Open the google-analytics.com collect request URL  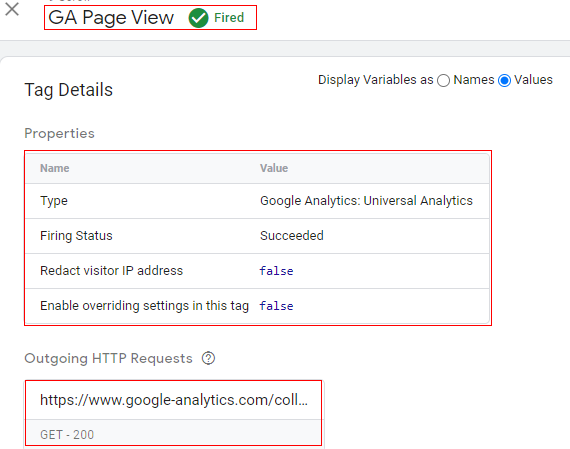point(173,400)
